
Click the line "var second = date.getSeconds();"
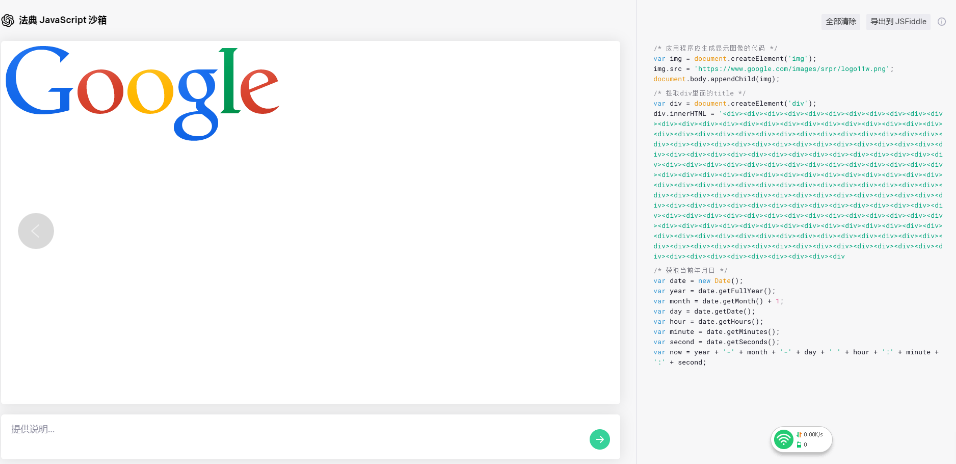[x=716, y=342]
